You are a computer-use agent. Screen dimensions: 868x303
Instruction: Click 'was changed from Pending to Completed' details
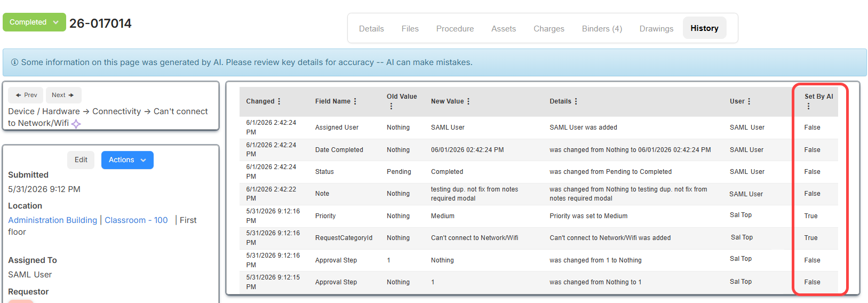[610, 172]
